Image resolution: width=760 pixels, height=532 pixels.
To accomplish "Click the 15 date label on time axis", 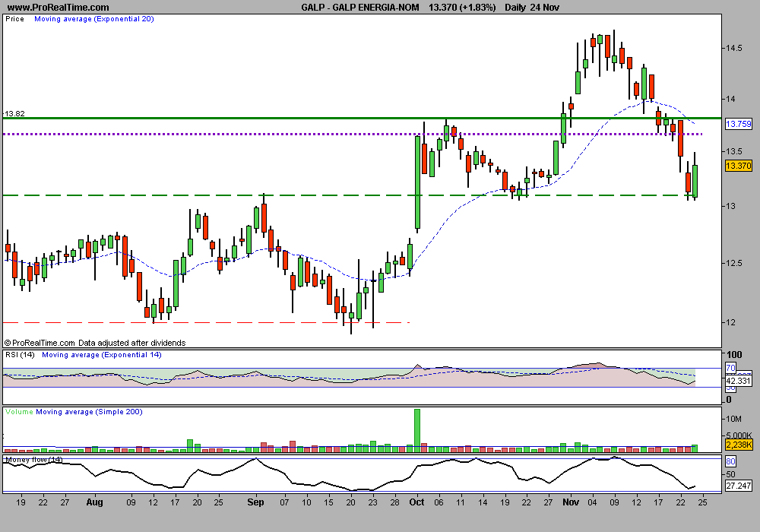I will pos(328,502).
